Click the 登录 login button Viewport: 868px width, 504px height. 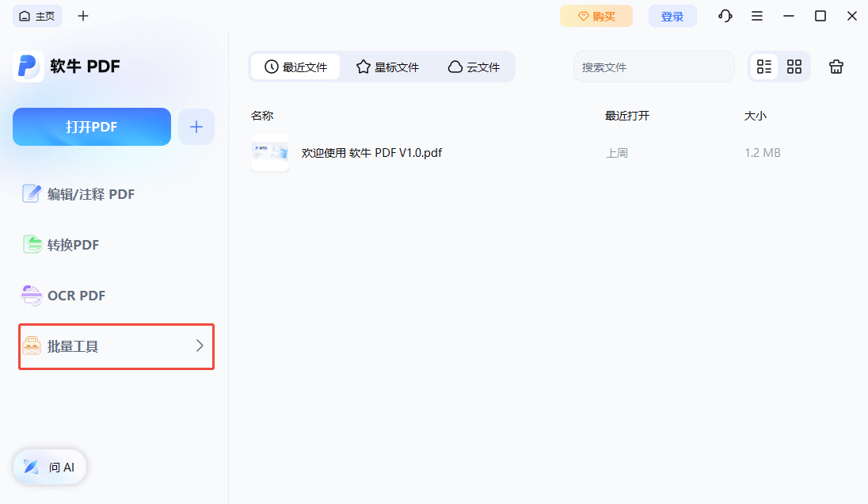click(672, 16)
